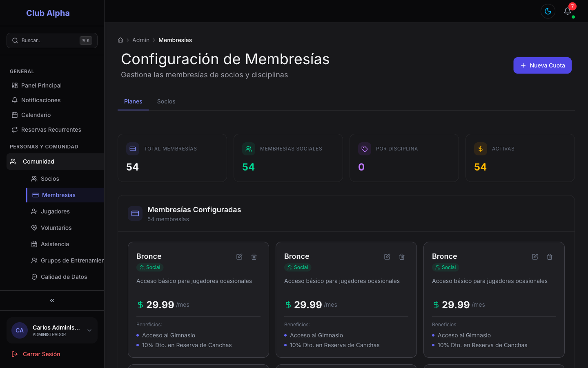Image resolution: width=588 pixels, height=368 pixels.
Task: Click the Membresías Configuradas card icon
Action: click(135, 213)
